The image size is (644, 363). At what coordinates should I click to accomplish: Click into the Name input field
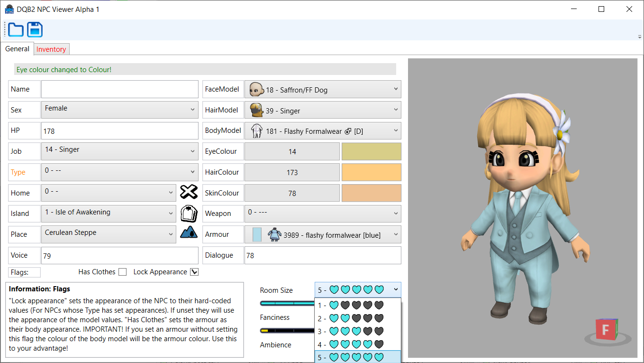[x=120, y=89]
